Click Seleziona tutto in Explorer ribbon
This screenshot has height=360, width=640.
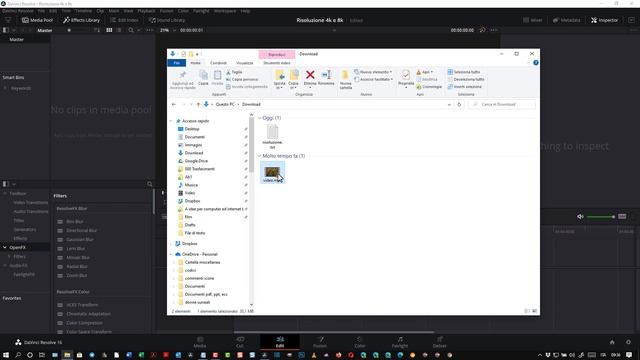(x=464, y=72)
